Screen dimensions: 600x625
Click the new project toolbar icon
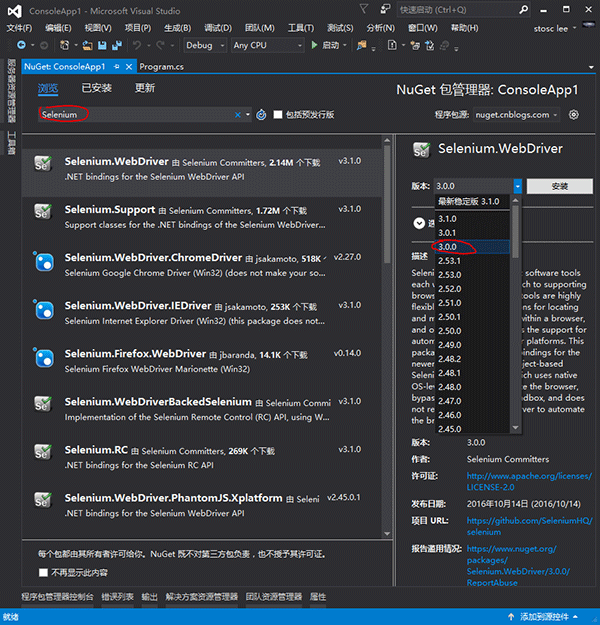pos(65,45)
